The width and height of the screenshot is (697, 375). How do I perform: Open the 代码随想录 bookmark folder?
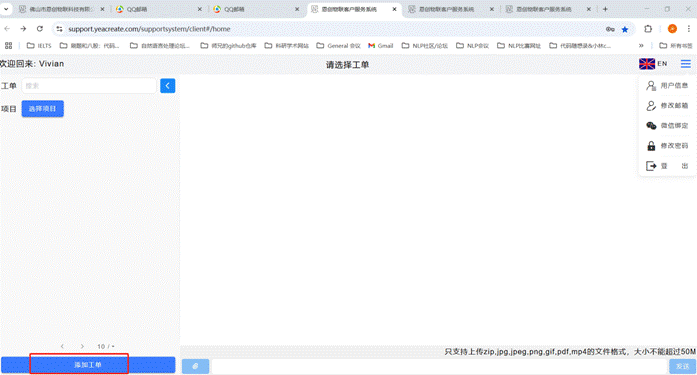tap(581, 45)
